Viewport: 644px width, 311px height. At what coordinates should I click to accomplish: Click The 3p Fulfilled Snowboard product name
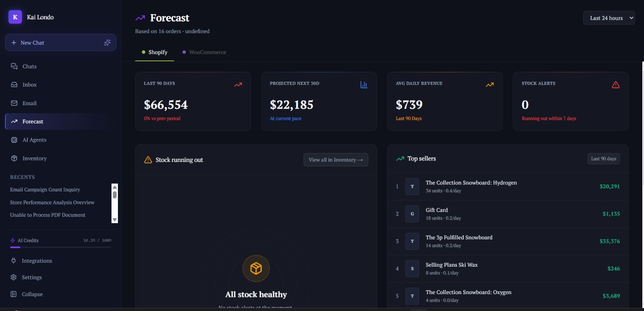(x=459, y=238)
